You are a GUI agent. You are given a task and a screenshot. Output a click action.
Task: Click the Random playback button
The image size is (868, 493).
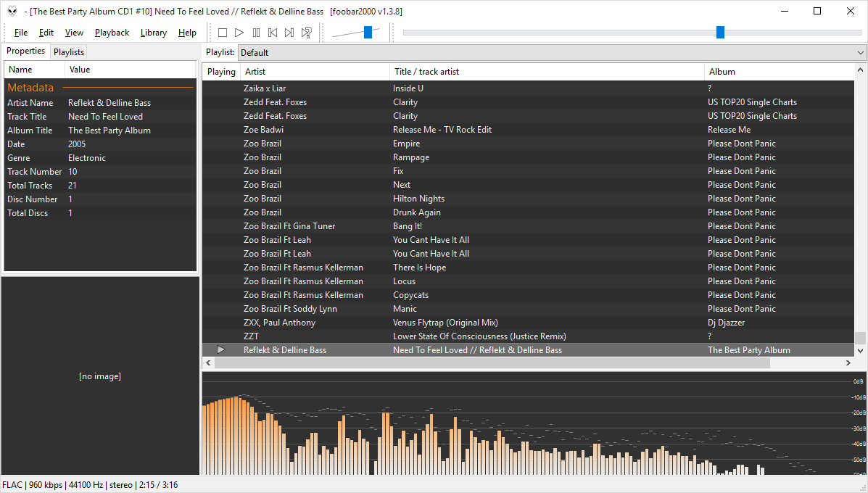[307, 33]
